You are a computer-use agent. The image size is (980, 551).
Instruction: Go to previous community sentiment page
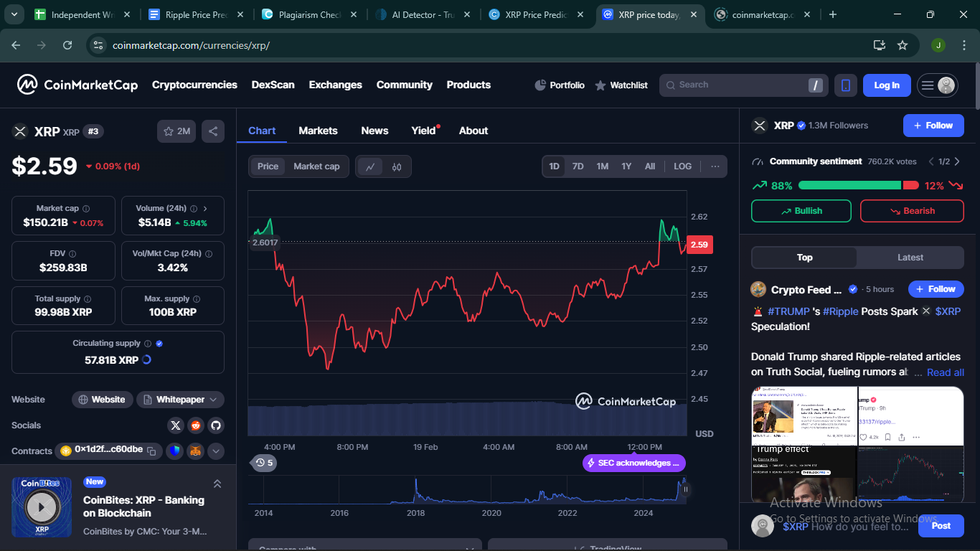tap(931, 161)
